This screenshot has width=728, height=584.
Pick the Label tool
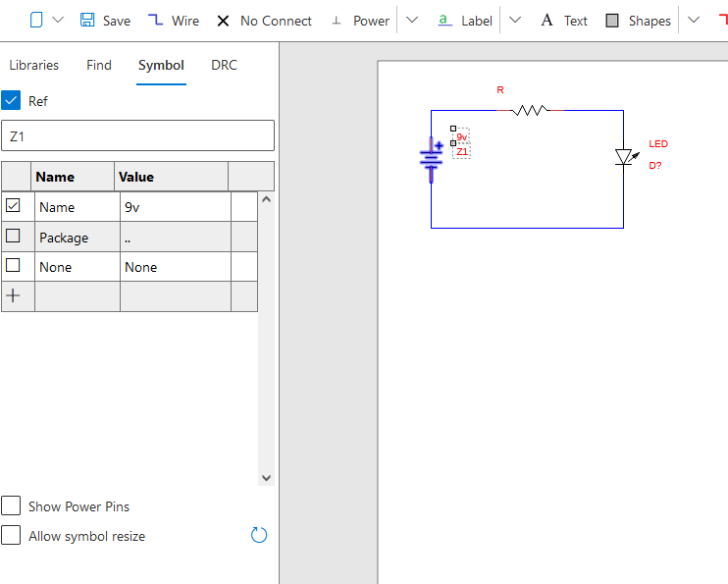click(444, 21)
